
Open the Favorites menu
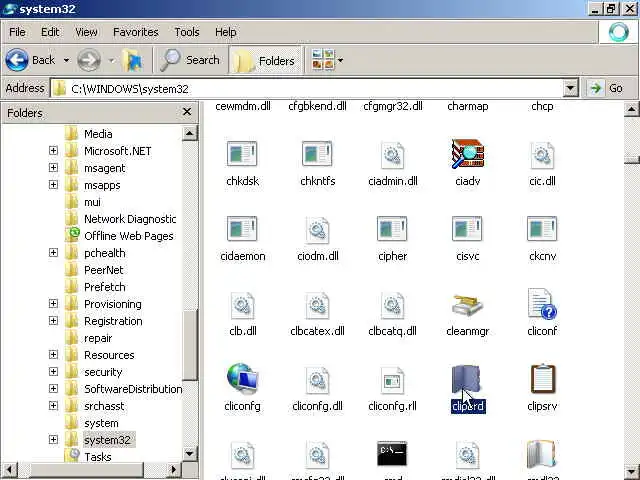click(x=136, y=32)
